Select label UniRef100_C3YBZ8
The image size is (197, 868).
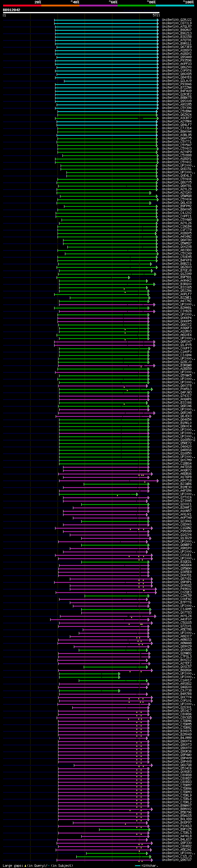coord(177,311)
